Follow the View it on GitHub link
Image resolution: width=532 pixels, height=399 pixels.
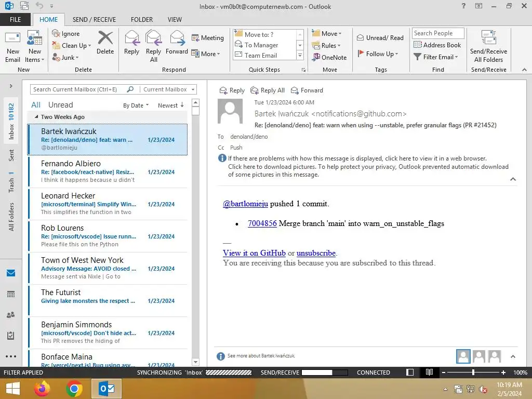pyautogui.click(x=254, y=253)
